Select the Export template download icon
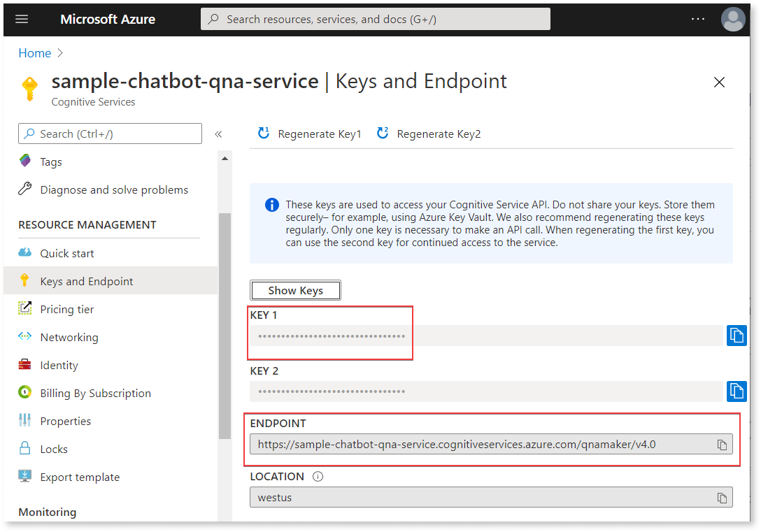Image resolution: width=761 pixels, height=532 pixels. (24, 477)
